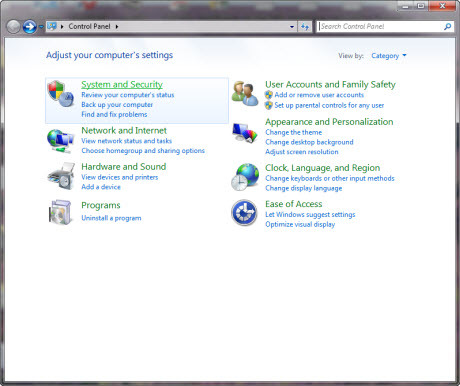
Task: Expand the arrow after Control Panel breadcrumb
Action: (117, 26)
